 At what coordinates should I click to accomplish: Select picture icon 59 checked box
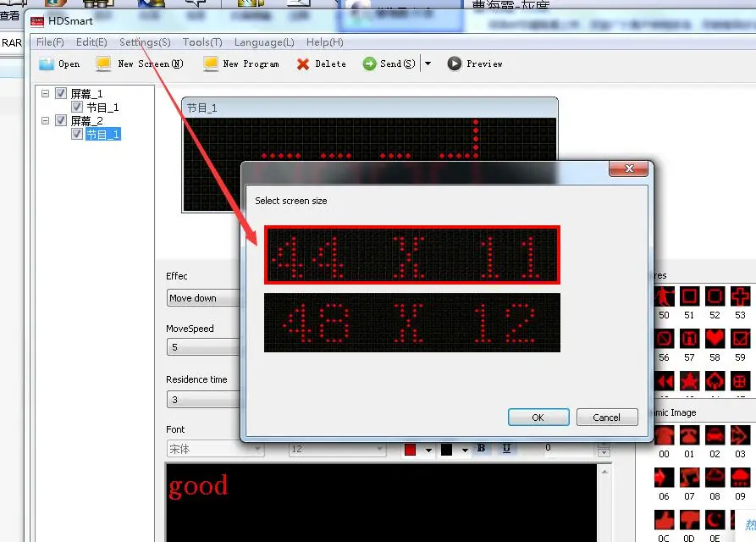tap(740, 339)
